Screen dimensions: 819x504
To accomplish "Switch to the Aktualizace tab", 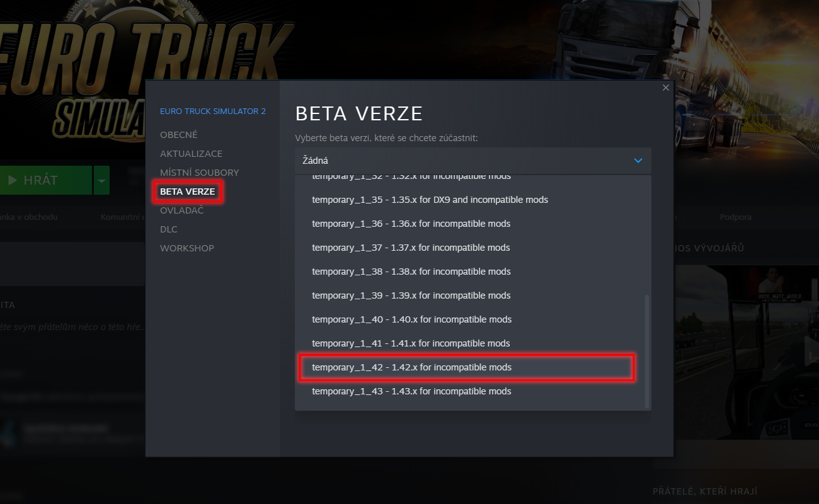I will tap(191, 154).
